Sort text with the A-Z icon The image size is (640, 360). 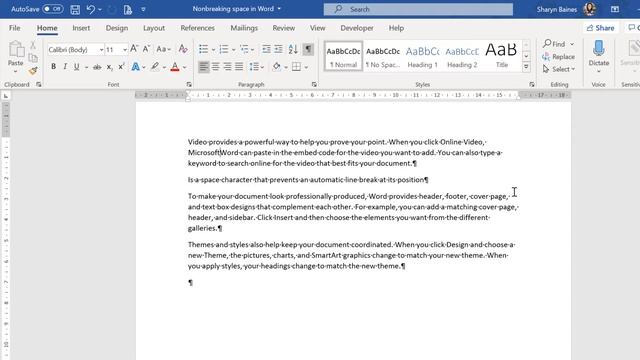coord(293,49)
